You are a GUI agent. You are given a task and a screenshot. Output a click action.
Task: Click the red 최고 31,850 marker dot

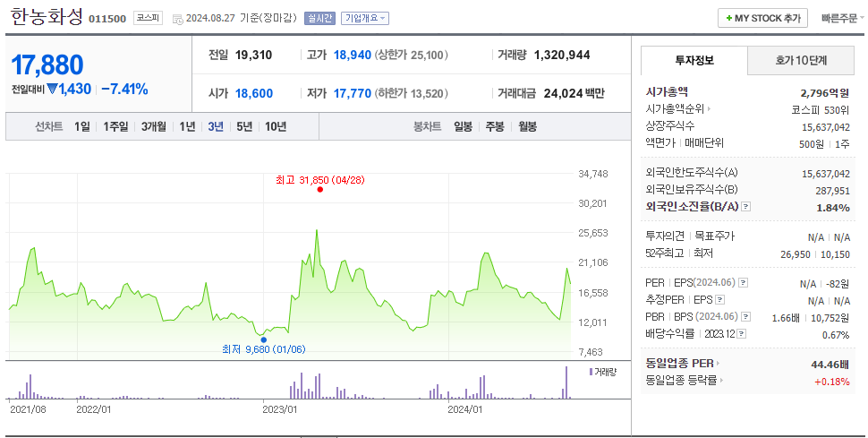(x=320, y=190)
